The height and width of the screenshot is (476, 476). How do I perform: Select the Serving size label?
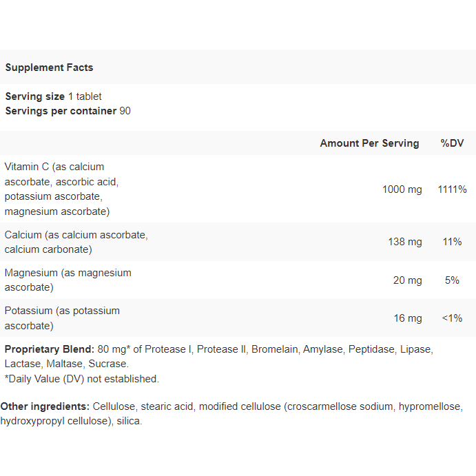pyautogui.click(x=35, y=96)
